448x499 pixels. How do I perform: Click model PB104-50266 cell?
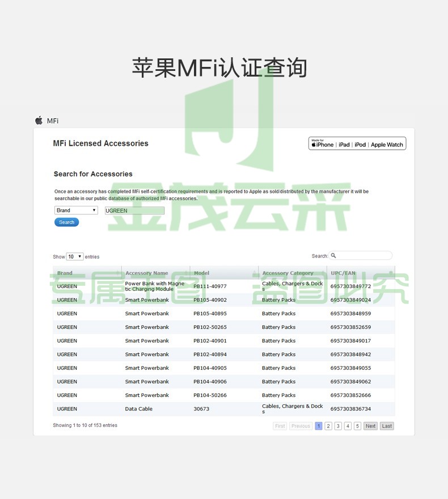(210, 395)
